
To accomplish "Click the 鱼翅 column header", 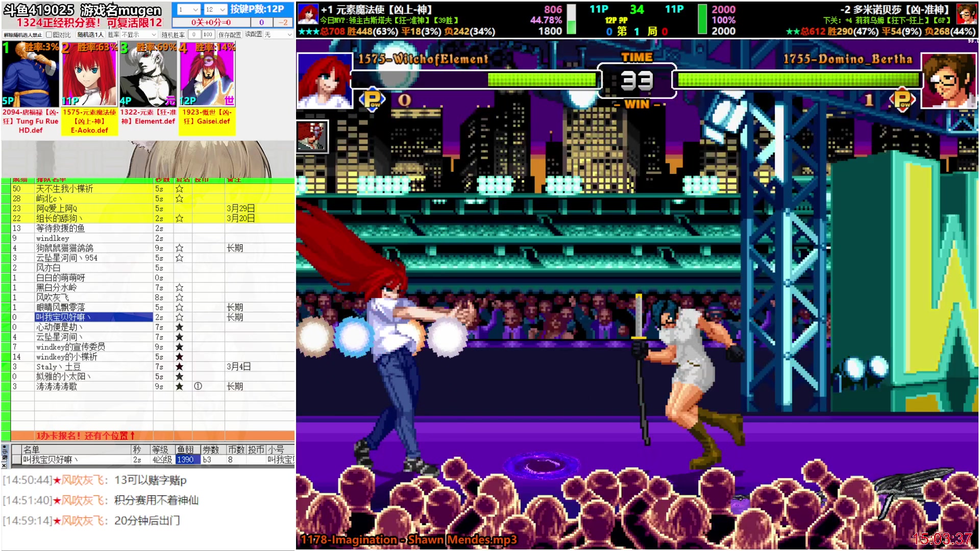I will [x=187, y=449].
